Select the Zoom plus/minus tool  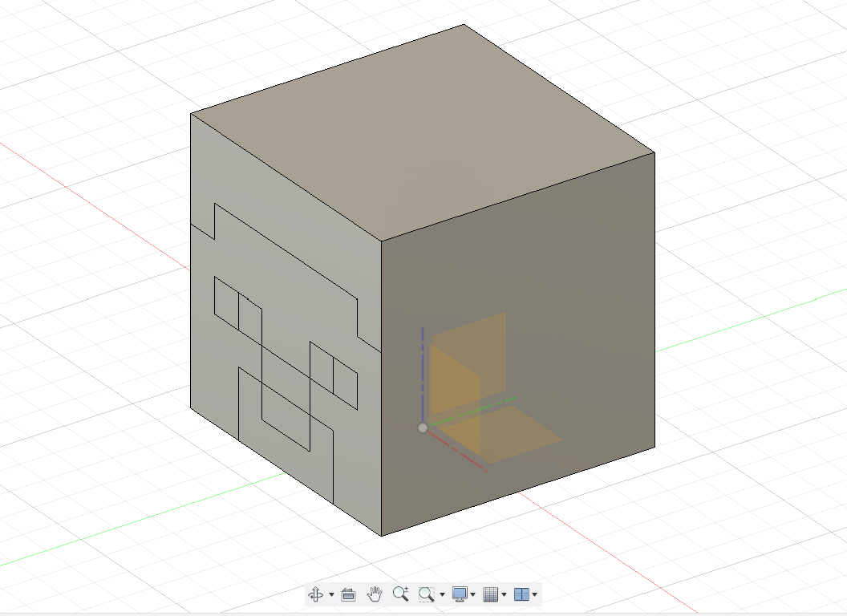[401, 594]
